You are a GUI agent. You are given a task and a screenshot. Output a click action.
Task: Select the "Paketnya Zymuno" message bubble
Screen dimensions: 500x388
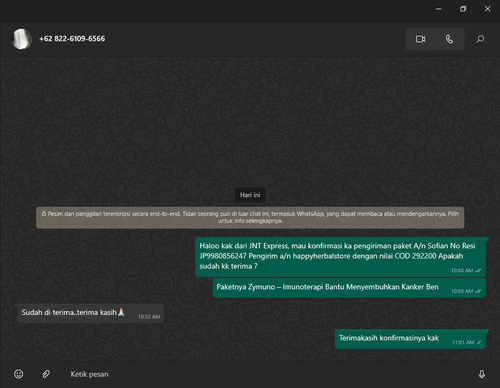coord(349,288)
